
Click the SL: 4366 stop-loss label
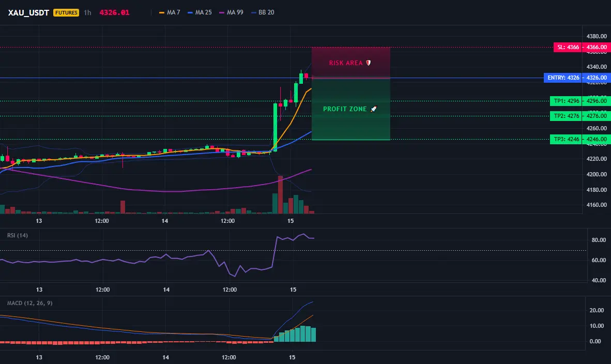click(x=568, y=47)
